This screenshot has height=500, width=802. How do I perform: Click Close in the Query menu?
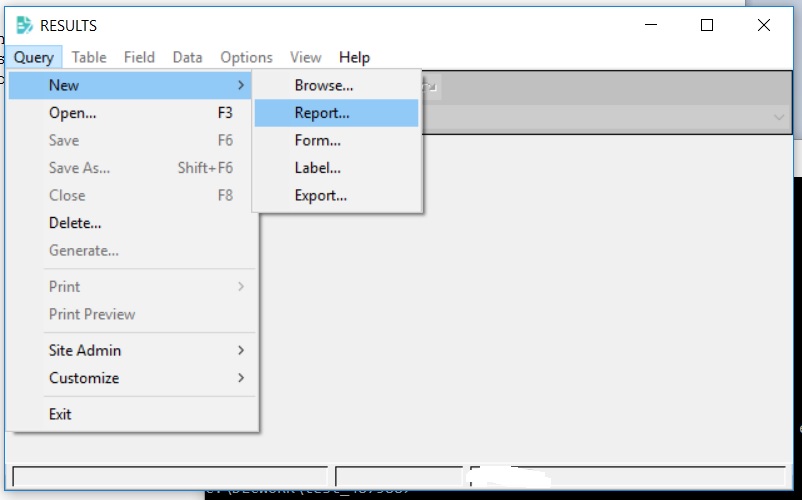click(130, 196)
